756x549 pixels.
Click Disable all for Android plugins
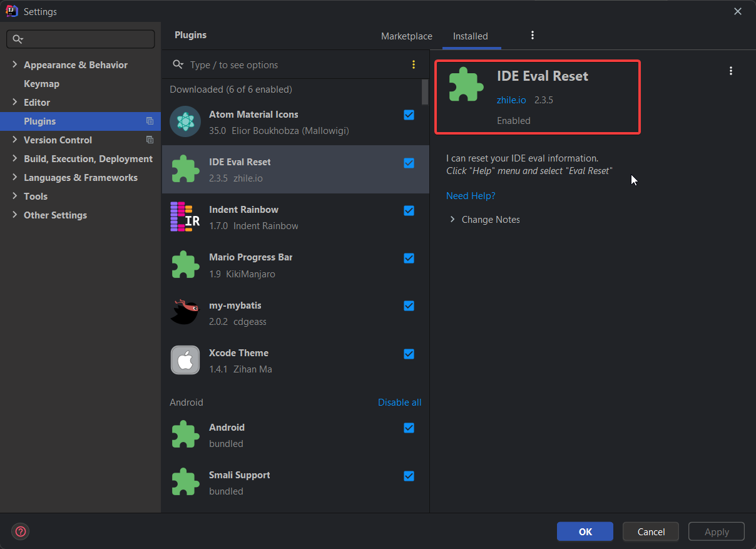click(x=399, y=402)
